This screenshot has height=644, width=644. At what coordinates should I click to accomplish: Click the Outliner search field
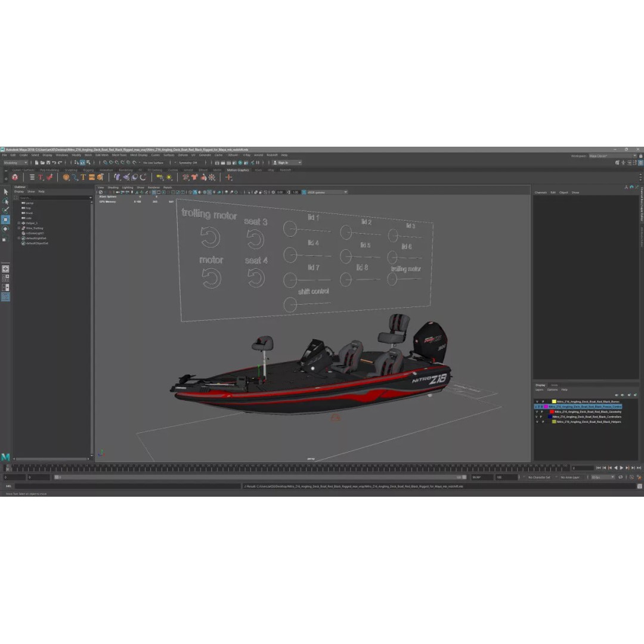[54, 197]
